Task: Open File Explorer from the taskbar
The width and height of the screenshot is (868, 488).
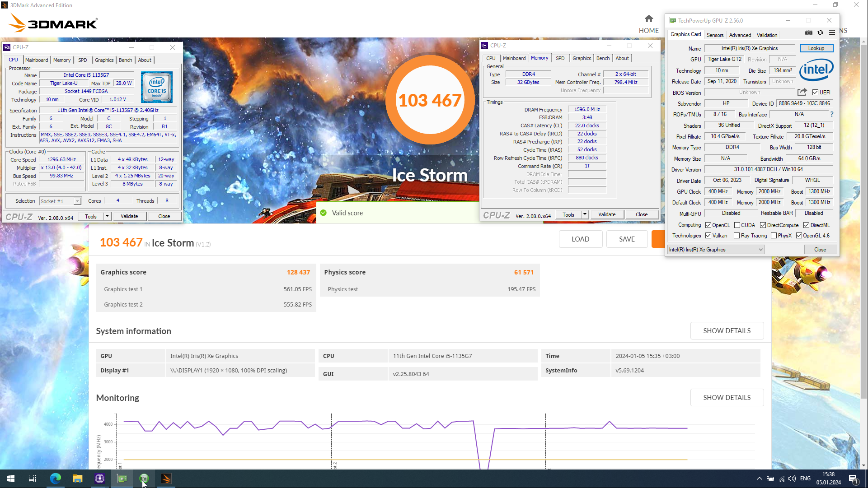Action: (77, 479)
